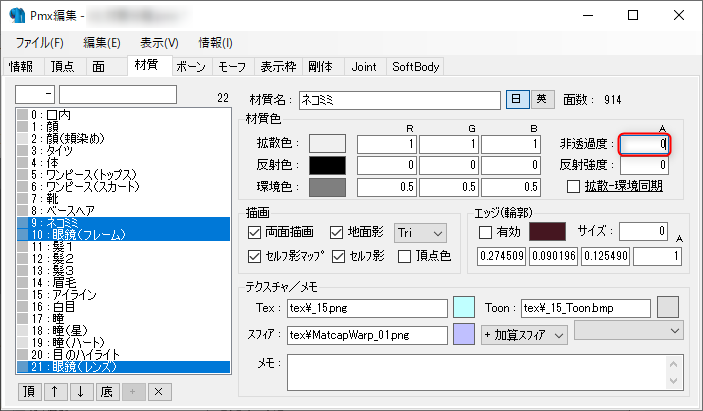The height and width of the screenshot is (411, 703).
Task: Click the Toon texture preview thumbnail
Action: click(668, 307)
